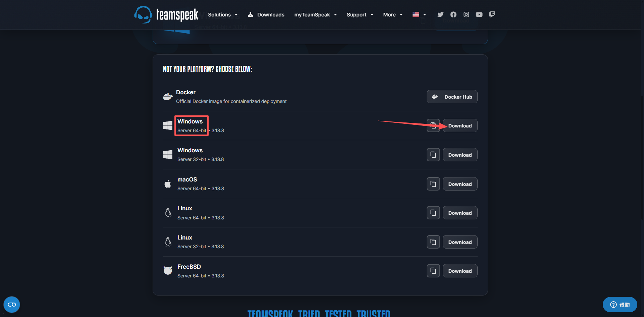Image resolution: width=644 pixels, height=317 pixels.
Task: Select the 'FreeBSD' platform title
Action: [x=189, y=267]
